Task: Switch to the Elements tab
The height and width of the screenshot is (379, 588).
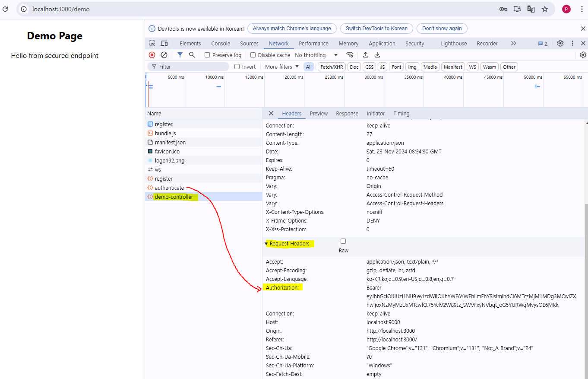Action: (190, 43)
